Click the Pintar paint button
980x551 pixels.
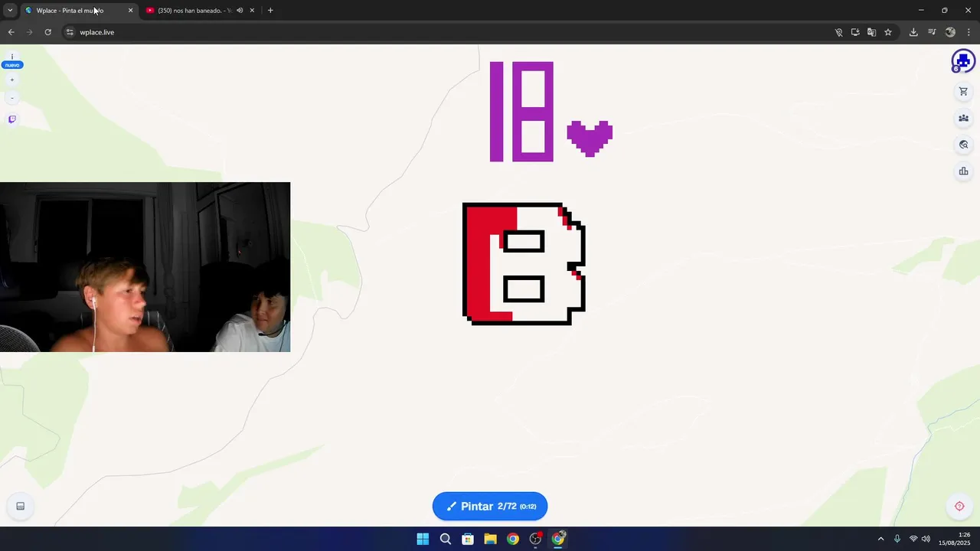(490, 506)
